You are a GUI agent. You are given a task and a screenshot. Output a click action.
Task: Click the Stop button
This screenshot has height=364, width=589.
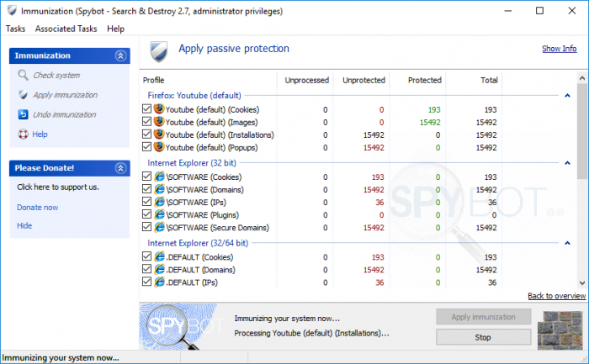point(483,337)
